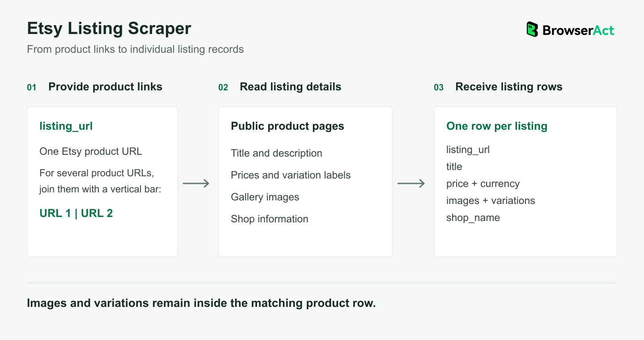644x340 pixels.
Task: Click the "price + currency" field
Action: click(x=483, y=183)
